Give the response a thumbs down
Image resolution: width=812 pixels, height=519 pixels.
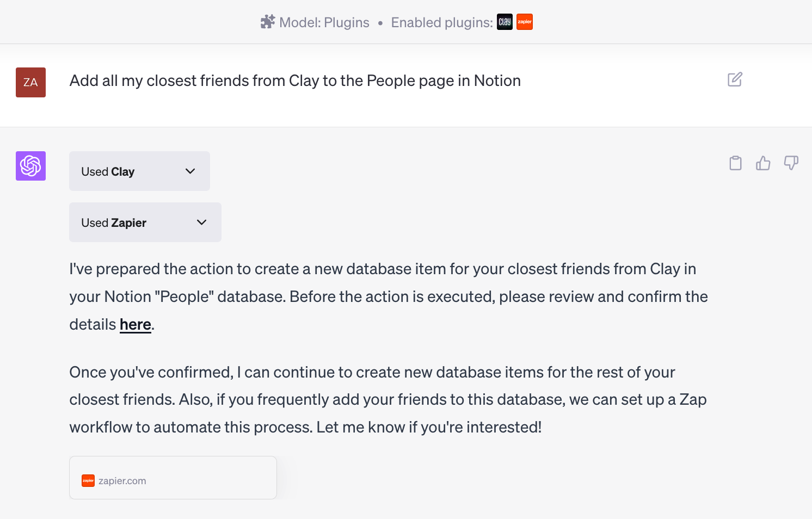click(791, 163)
